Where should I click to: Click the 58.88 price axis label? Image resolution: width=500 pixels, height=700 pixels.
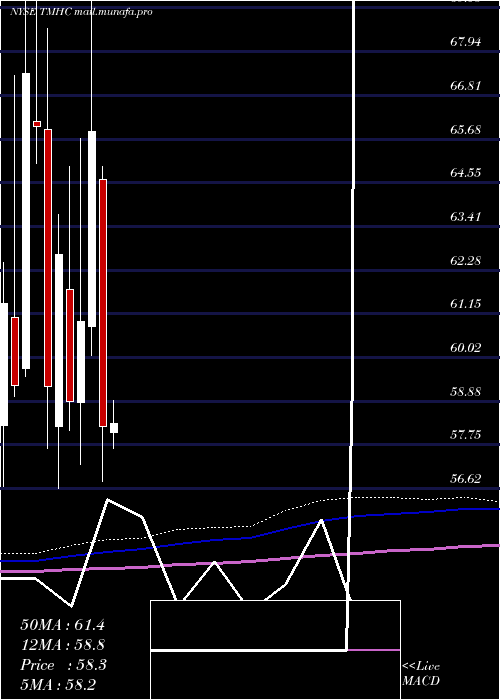(466, 392)
